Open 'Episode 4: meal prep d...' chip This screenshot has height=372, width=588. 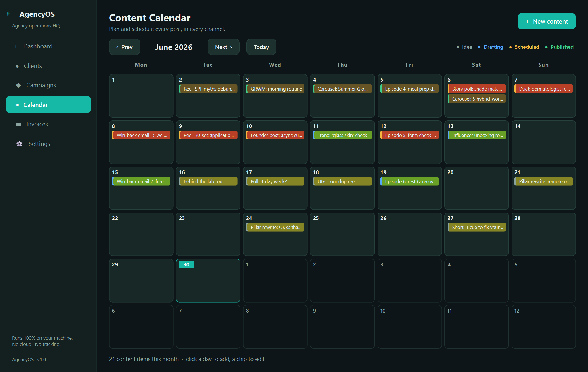pos(410,89)
